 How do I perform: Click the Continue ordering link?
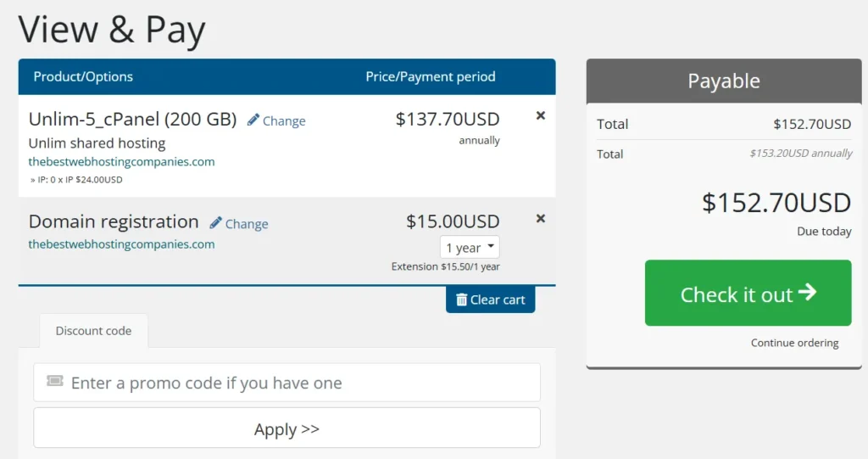coord(794,343)
